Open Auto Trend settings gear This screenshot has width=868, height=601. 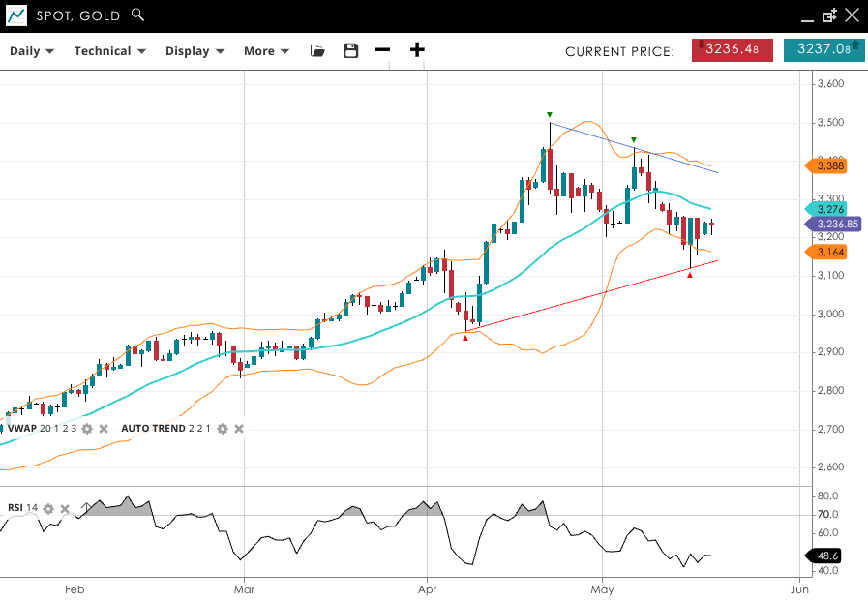click(223, 428)
